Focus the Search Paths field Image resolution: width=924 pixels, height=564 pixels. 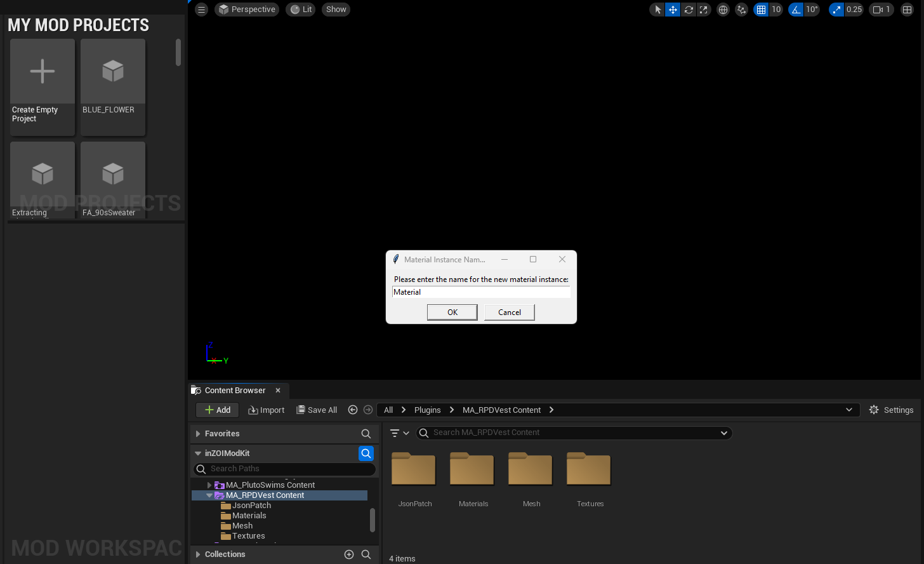[x=284, y=469]
